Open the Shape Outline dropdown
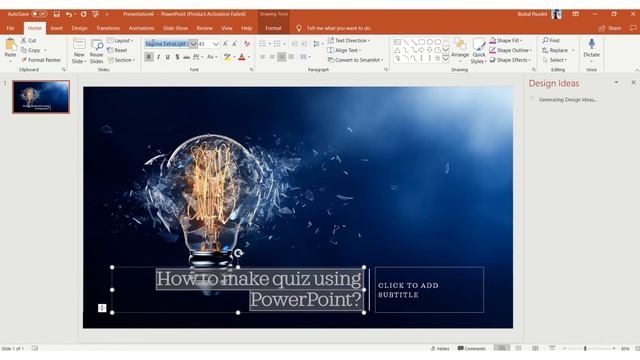 point(511,50)
